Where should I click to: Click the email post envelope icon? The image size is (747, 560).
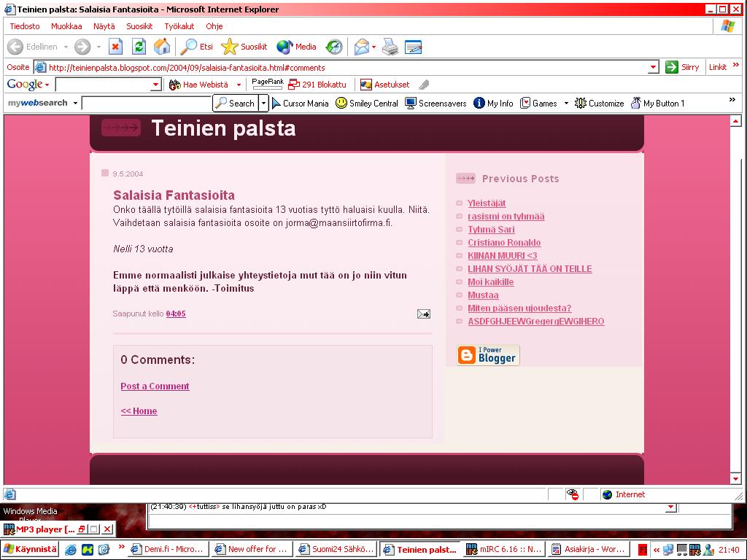coord(423,314)
